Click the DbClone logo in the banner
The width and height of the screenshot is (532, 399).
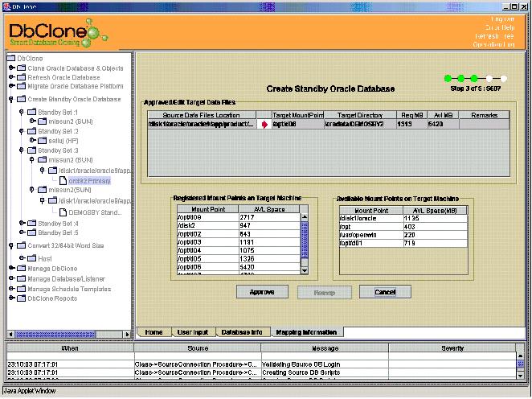(57, 33)
